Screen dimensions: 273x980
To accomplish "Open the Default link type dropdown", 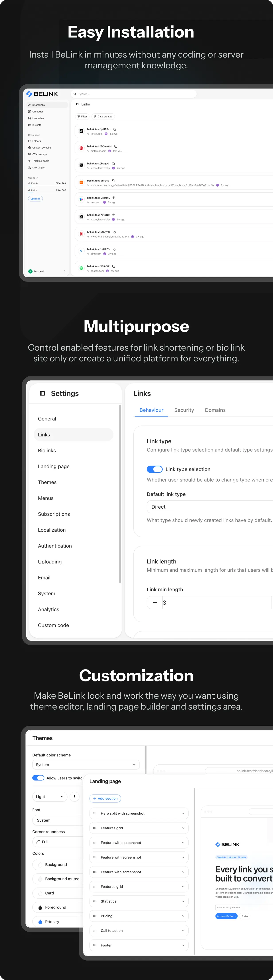I will coord(210,507).
